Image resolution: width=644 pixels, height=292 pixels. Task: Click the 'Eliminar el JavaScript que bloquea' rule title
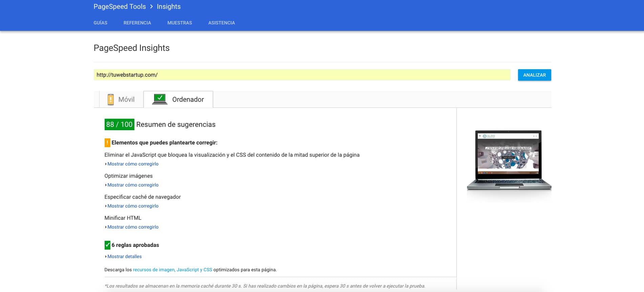click(232, 155)
